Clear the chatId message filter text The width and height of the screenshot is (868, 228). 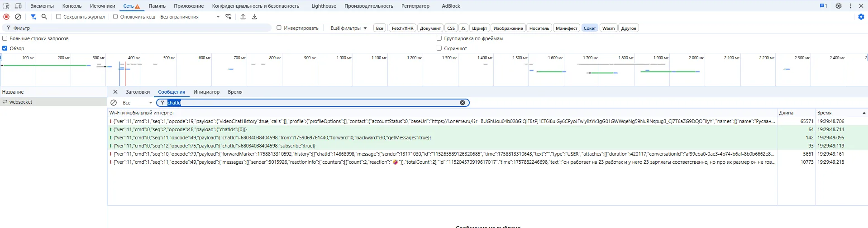pyautogui.click(x=463, y=103)
